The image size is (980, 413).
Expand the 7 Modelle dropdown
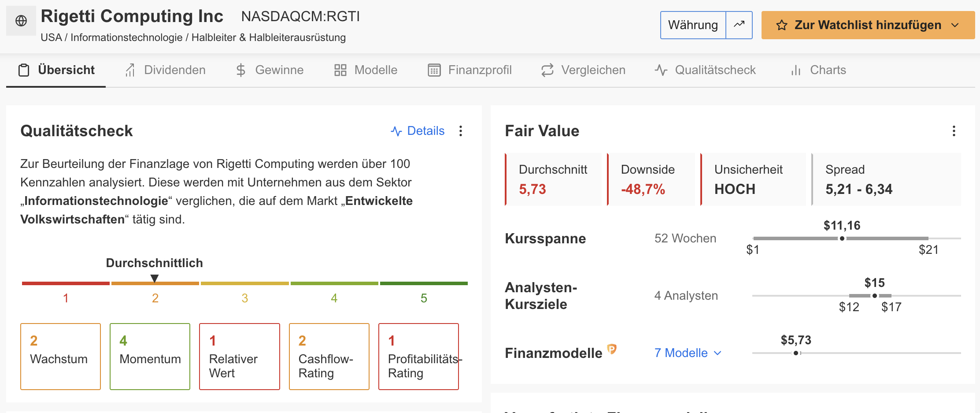(x=688, y=353)
